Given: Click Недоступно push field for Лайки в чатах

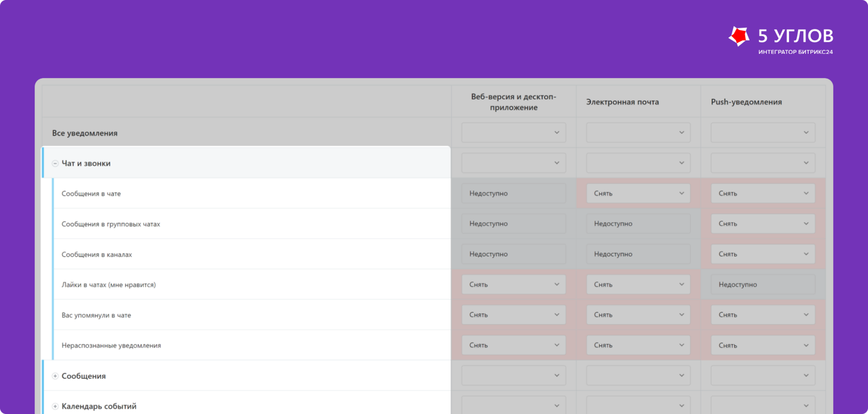Looking at the screenshot, I should [763, 284].
